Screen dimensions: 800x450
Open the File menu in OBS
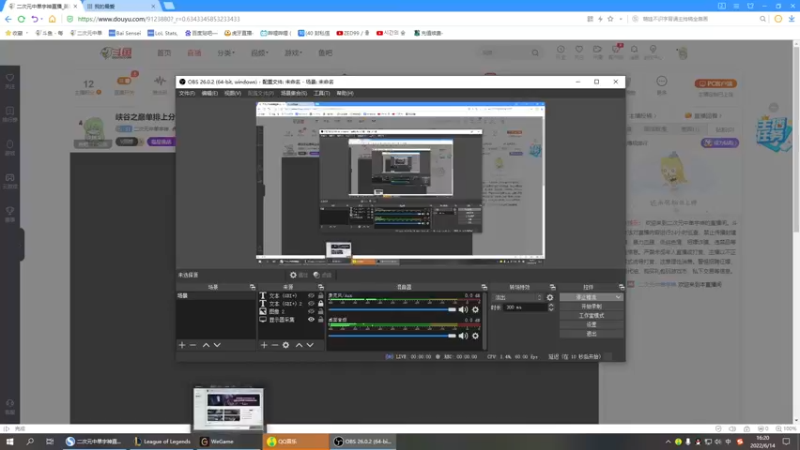pyautogui.click(x=187, y=93)
